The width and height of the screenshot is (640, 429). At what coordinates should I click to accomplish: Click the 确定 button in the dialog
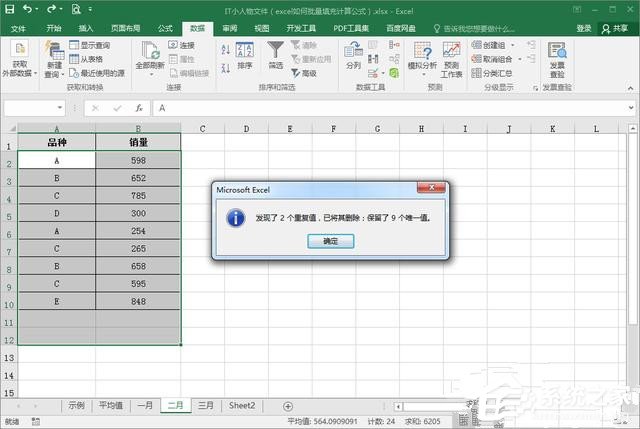coord(330,241)
